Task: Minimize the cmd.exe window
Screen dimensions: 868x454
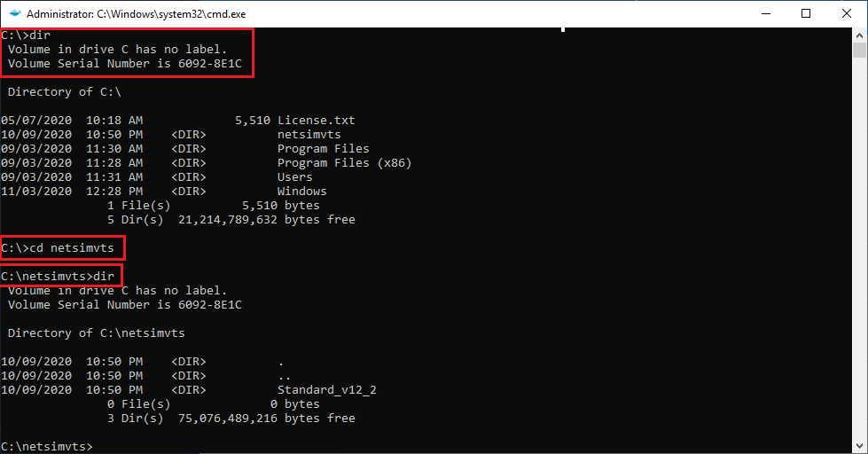Action: point(766,13)
